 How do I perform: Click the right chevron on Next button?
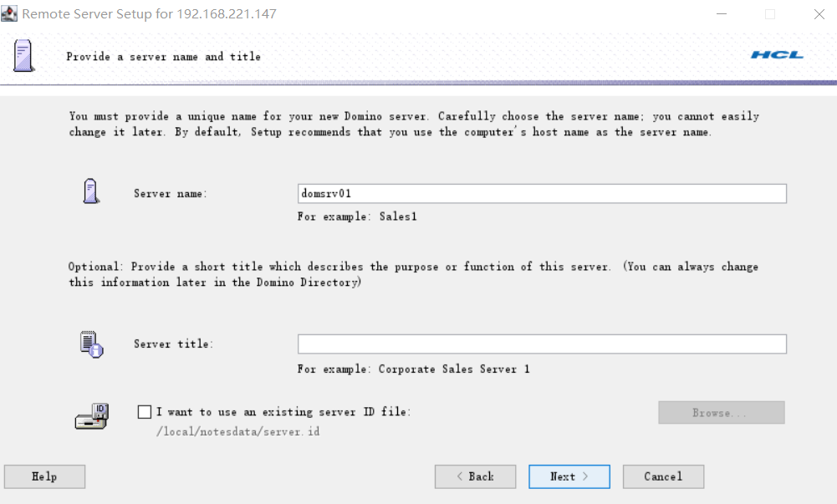(x=585, y=476)
